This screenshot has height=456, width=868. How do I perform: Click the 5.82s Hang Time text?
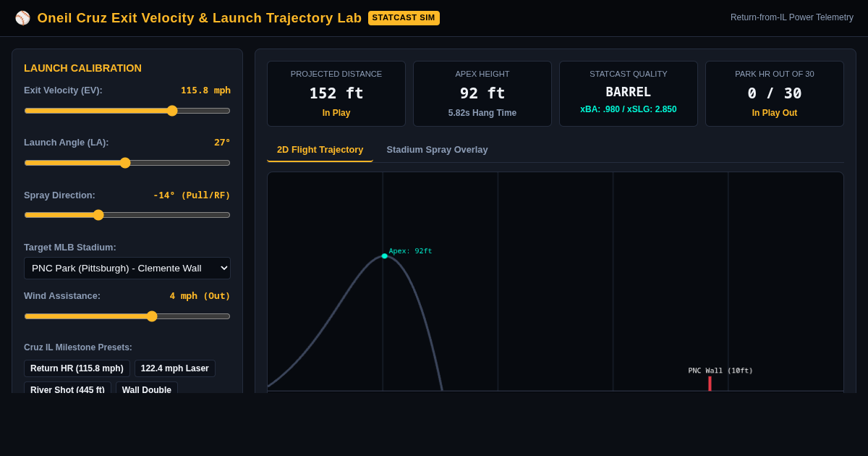[482, 113]
